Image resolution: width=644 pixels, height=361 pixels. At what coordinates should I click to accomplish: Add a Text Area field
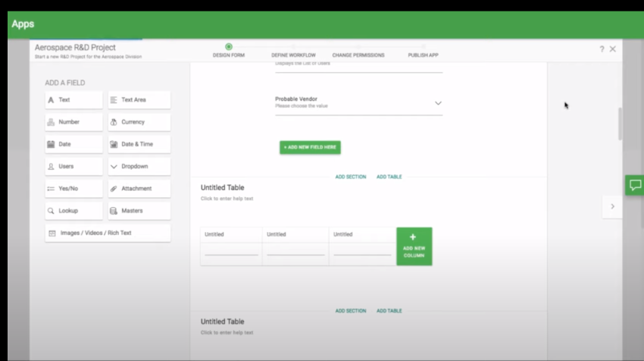[139, 100]
